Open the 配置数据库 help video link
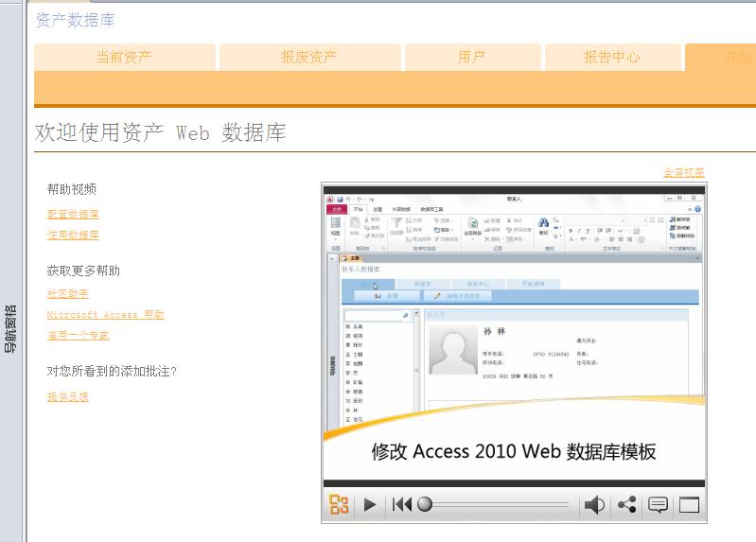This screenshot has width=756, height=542. click(x=73, y=214)
